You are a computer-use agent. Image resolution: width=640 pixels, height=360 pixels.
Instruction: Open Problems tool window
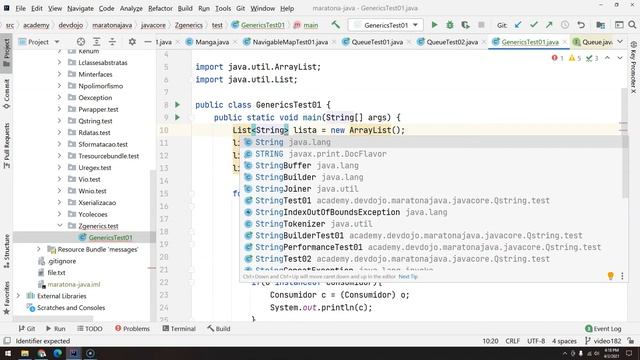133,329
